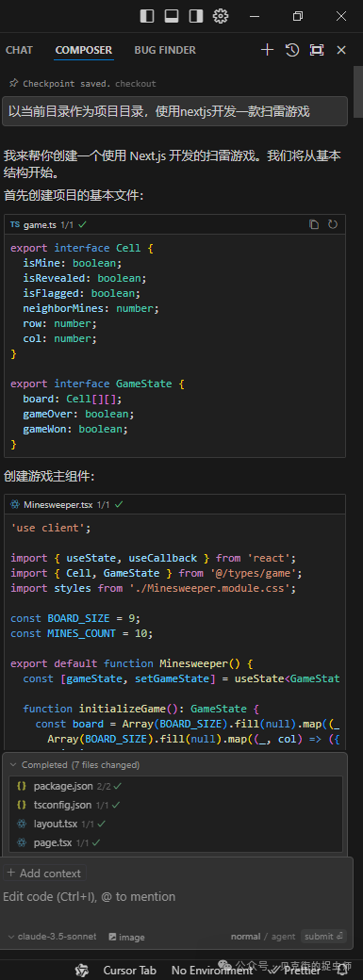This screenshot has height=980, width=363.
Task: Attach an image via image button
Action: tap(126, 937)
